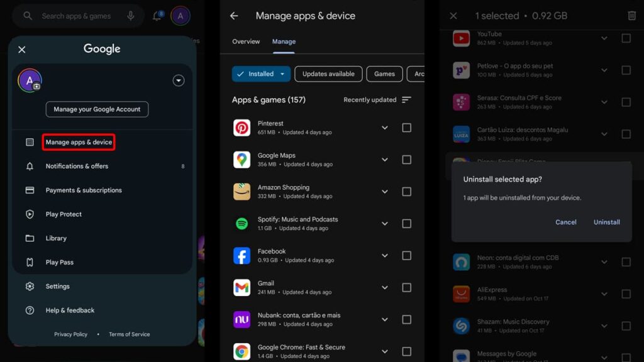Viewport: 644px width, 362px height.
Task: Tap the Search apps & games field
Action: coord(75,16)
